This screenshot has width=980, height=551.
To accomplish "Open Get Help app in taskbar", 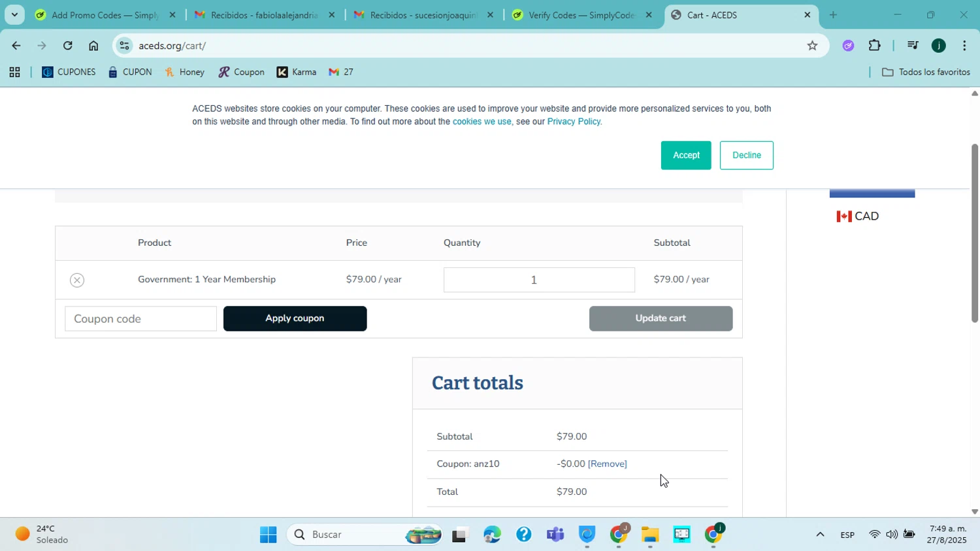I will point(523,535).
